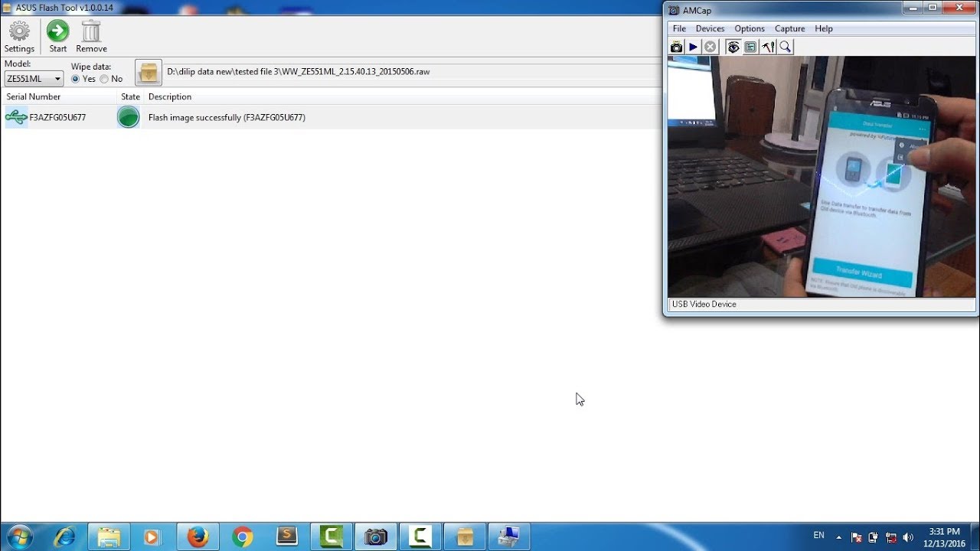The height and width of the screenshot is (551, 980).
Task: Open the AMCap Options menu
Action: click(750, 28)
